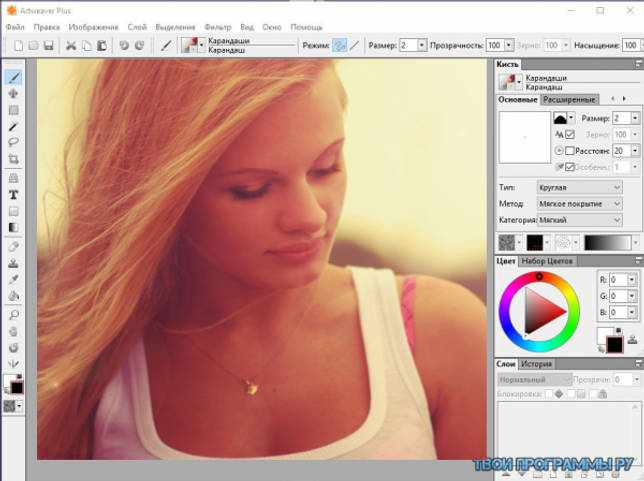
Task: Switch to the Набор Цветов tab
Action: tap(547, 261)
